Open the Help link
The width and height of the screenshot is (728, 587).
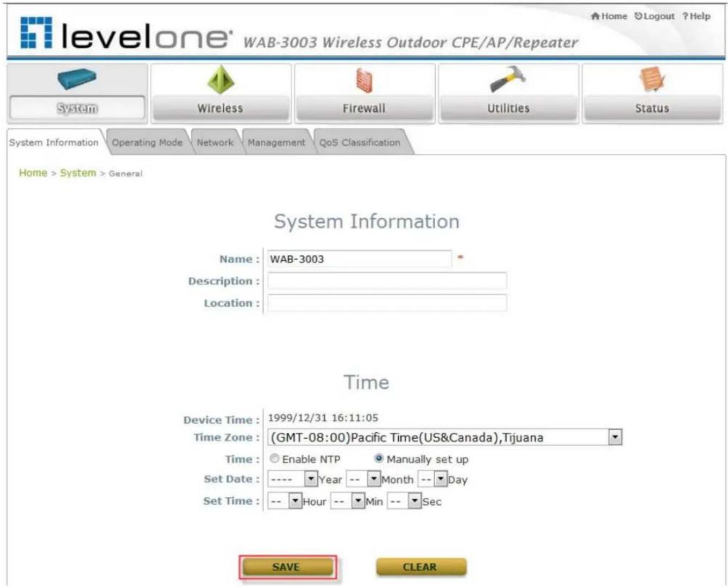(696, 16)
